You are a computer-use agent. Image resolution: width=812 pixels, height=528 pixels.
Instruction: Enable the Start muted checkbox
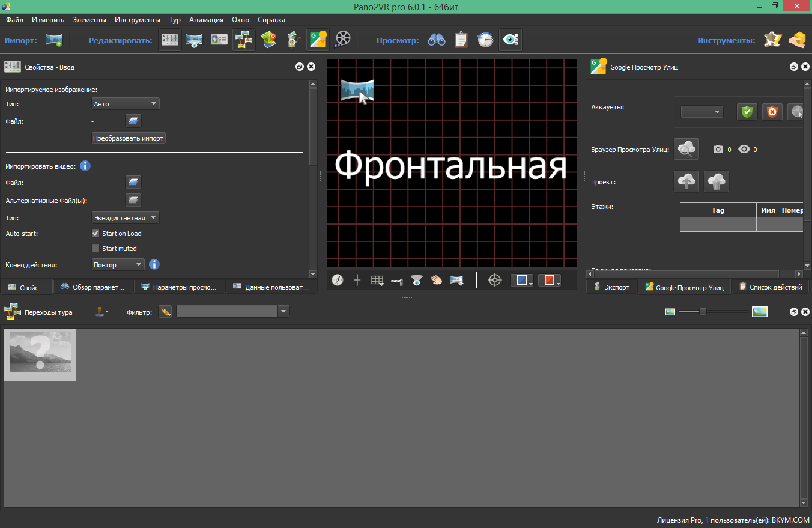[95, 247]
